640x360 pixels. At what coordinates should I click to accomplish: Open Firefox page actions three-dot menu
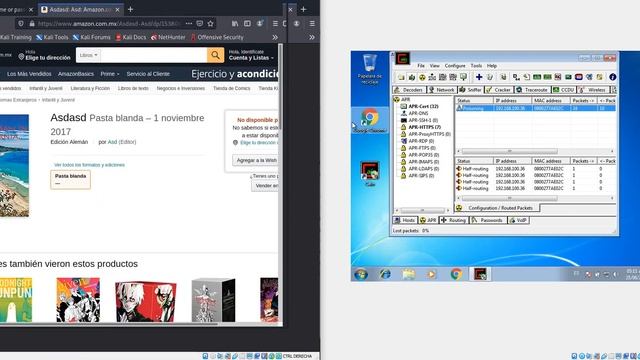[189, 24]
